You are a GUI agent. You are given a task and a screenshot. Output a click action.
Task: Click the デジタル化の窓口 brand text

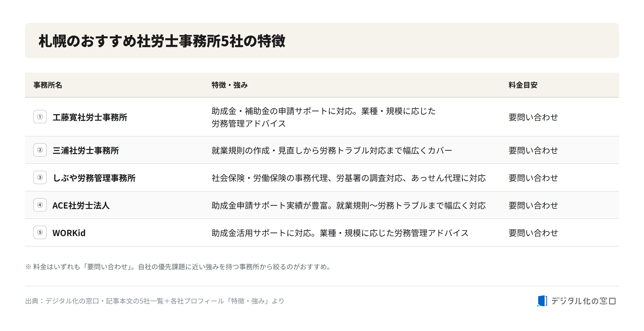[583, 301]
